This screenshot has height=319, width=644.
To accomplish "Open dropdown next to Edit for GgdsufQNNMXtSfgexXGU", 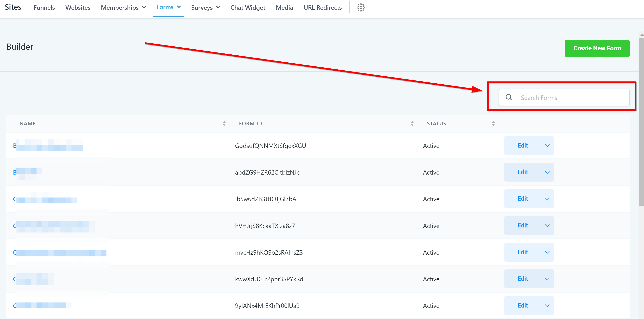I will click(547, 146).
